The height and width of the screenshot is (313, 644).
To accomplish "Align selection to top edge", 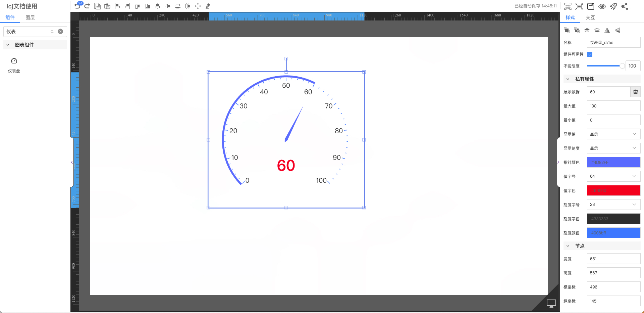I will pos(138,6).
